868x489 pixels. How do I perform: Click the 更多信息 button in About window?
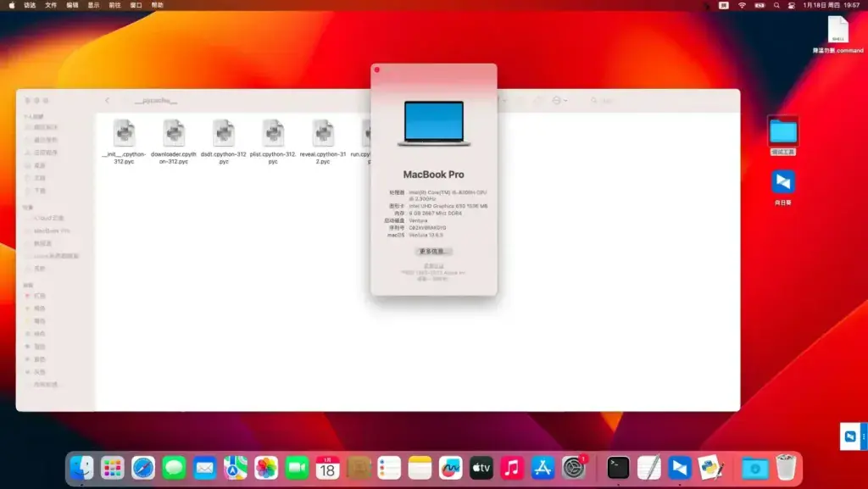(x=433, y=251)
